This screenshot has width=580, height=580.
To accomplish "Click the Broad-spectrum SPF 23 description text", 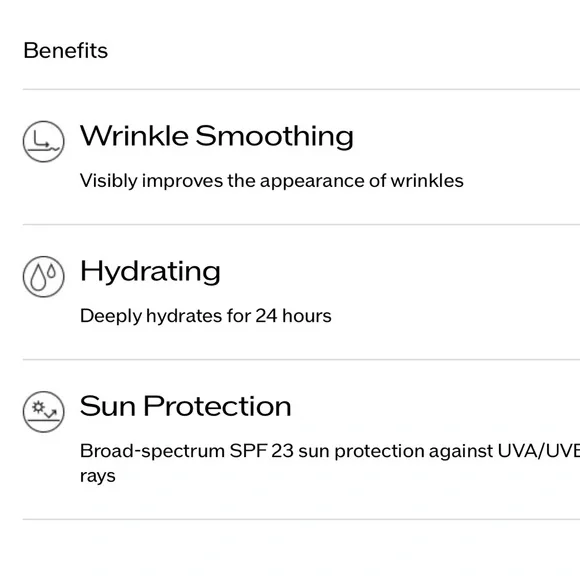I will [x=330, y=463].
